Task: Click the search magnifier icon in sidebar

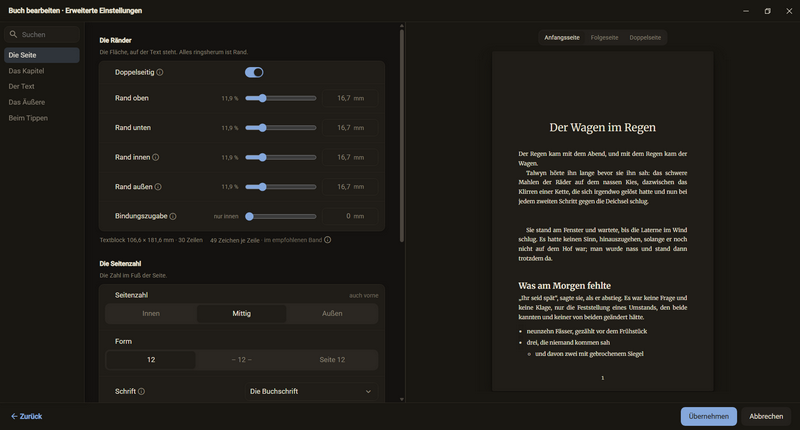Action: 13,34
